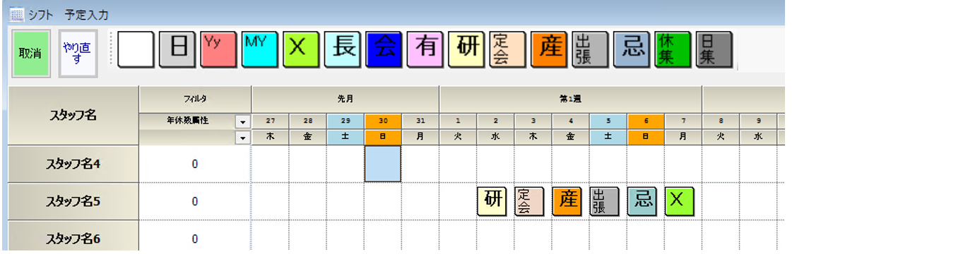Screen dimensions: 980x254
Task: Click the スタッフ名 column header
Action: (x=73, y=116)
